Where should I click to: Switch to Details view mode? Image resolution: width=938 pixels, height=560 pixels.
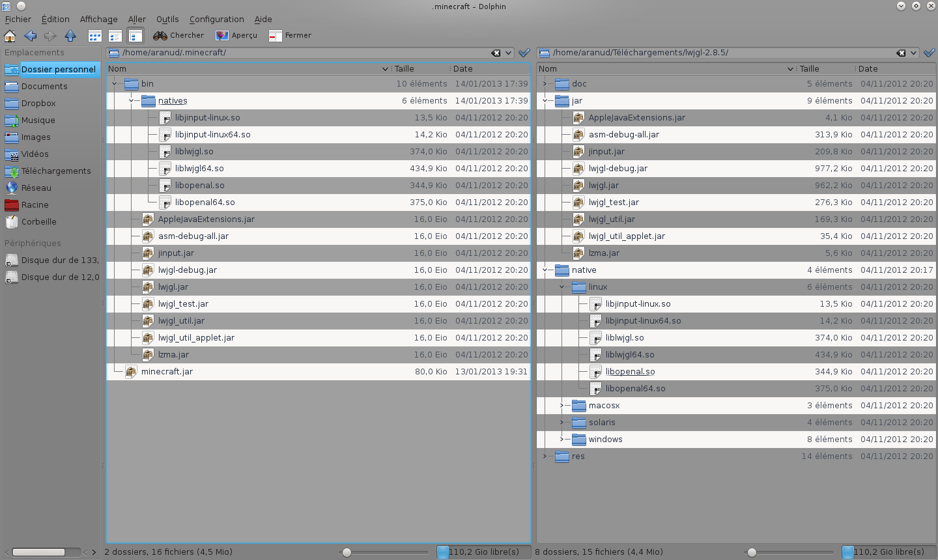135,36
